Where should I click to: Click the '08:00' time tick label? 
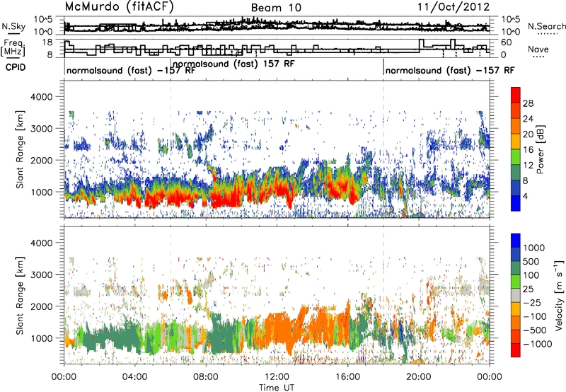tap(206, 377)
